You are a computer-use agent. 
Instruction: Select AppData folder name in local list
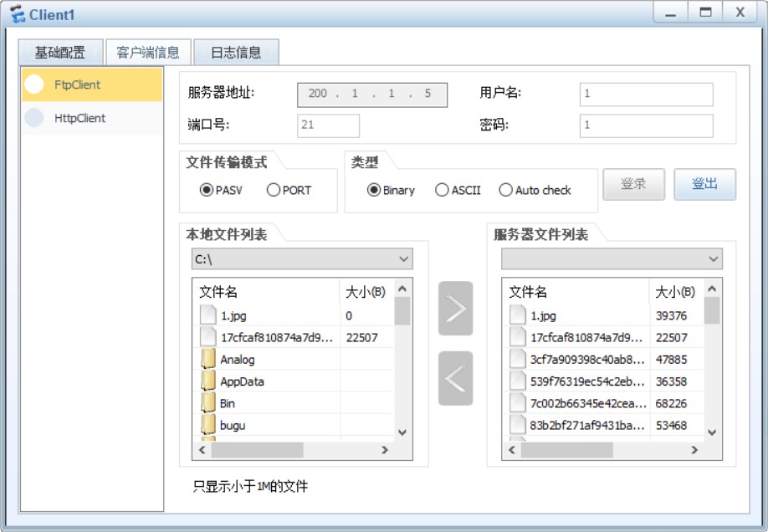pos(242,381)
